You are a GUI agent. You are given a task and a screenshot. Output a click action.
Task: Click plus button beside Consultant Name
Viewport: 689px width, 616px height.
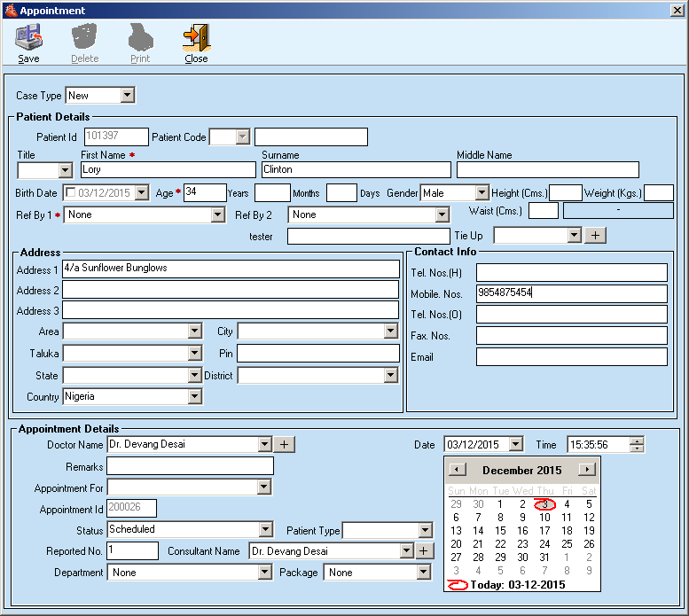(x=424, y=550)
